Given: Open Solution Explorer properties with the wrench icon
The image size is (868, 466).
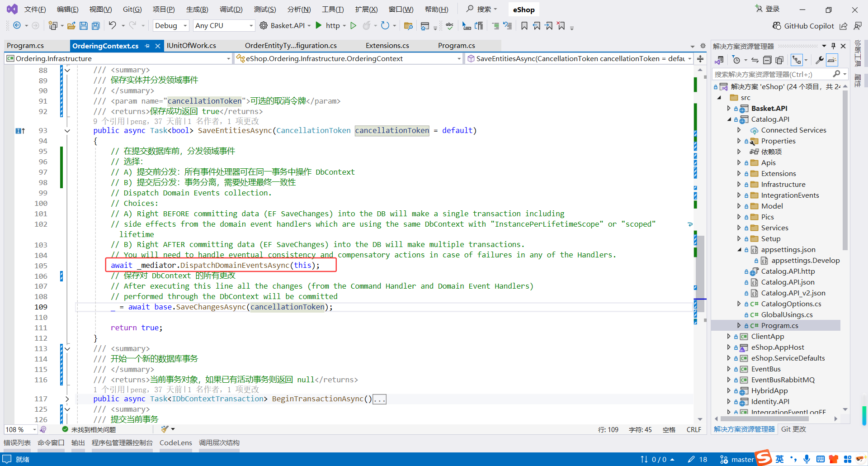Looking at the screenshot, I should click(820, 60).
